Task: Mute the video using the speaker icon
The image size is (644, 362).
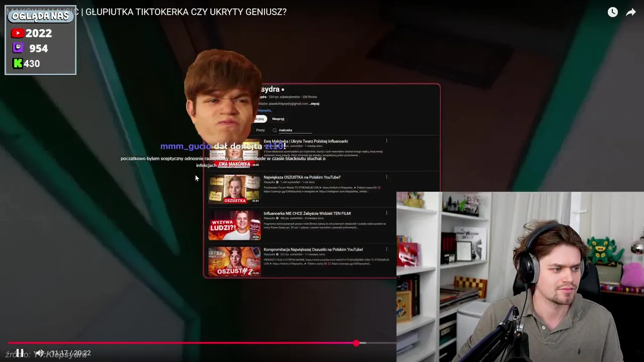Action: 39,353
